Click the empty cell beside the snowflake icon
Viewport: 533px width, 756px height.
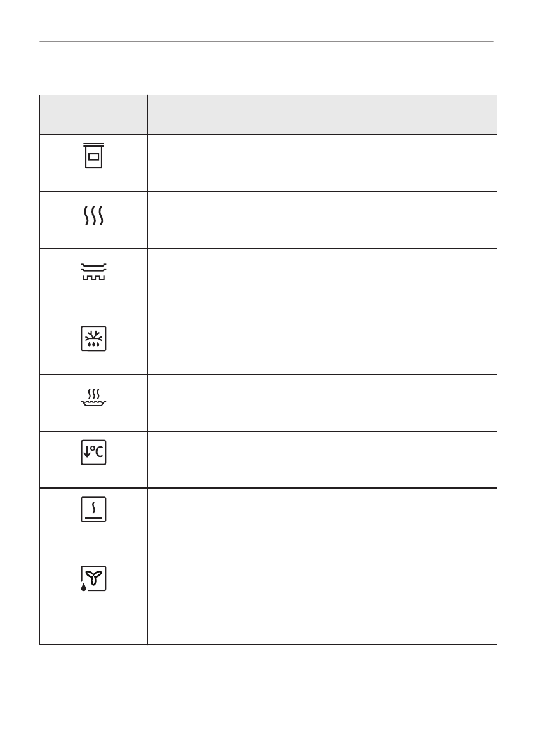click(x=321, y=345)
